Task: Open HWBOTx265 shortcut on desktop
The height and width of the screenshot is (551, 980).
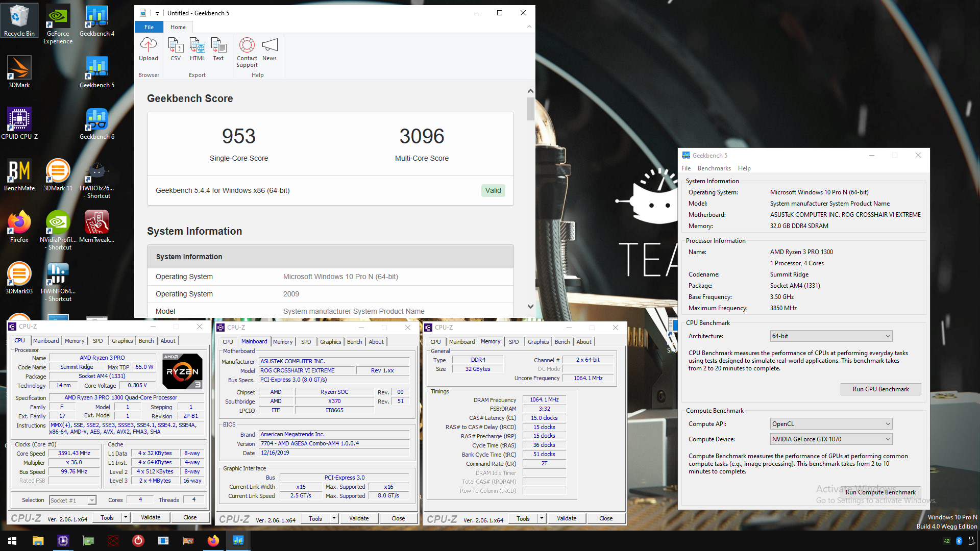Action: (x=97, y=179)
